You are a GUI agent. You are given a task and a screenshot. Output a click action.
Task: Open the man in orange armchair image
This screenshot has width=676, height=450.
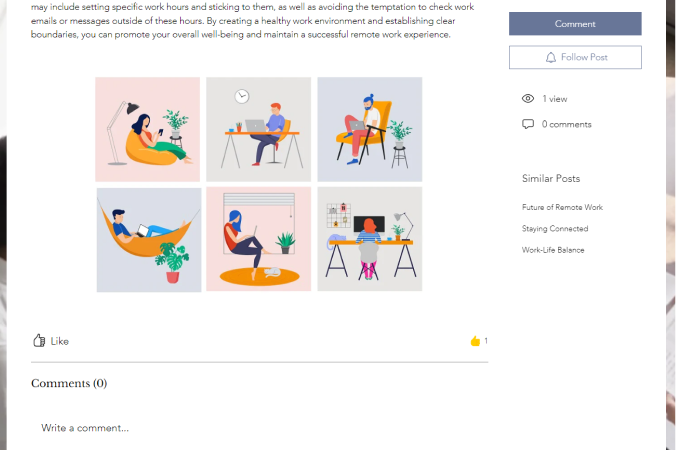point(370,129)
